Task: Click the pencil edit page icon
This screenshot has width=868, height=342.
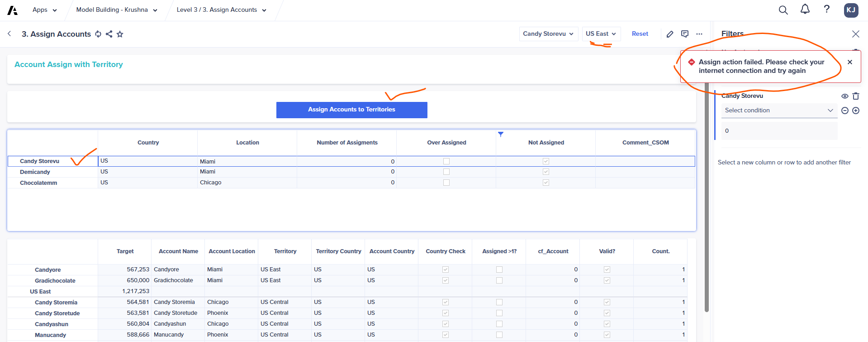Action: pyautogui.click(x=670, y=34)
